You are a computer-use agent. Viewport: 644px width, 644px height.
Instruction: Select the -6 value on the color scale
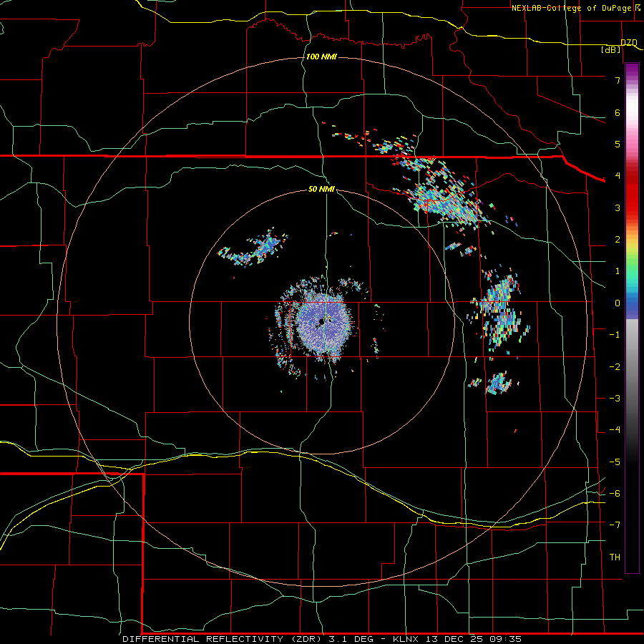coord(615,494)
